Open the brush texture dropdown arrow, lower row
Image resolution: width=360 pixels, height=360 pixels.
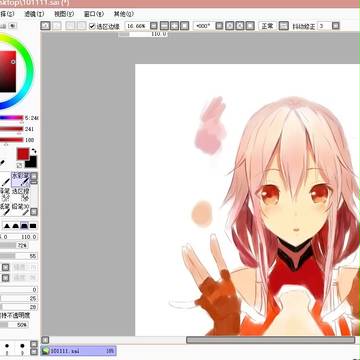click(x=6, y=278)
